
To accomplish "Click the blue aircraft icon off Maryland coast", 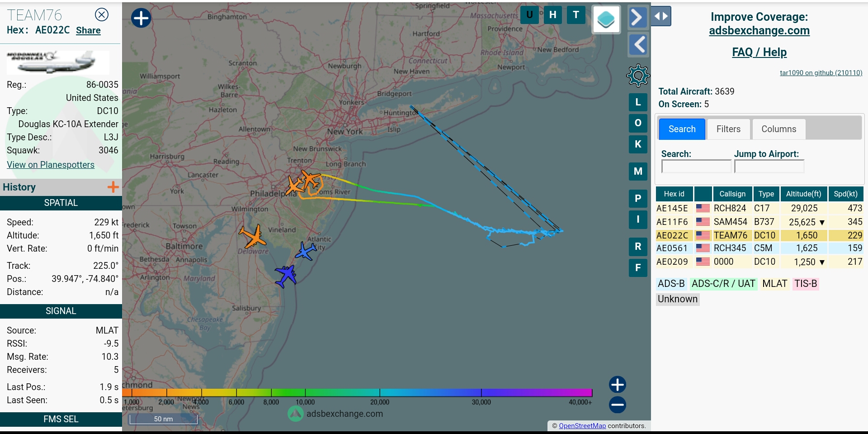I will point(286,276).
